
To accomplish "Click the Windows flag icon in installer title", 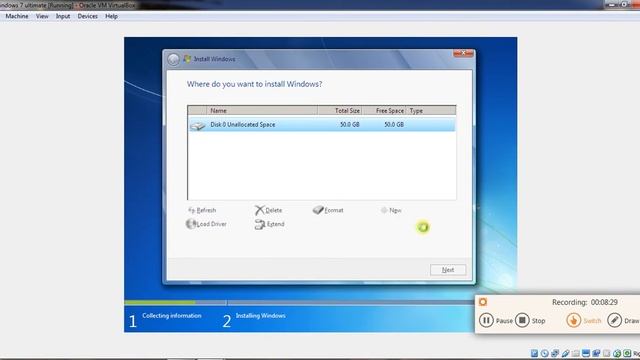I will (187, 59).
